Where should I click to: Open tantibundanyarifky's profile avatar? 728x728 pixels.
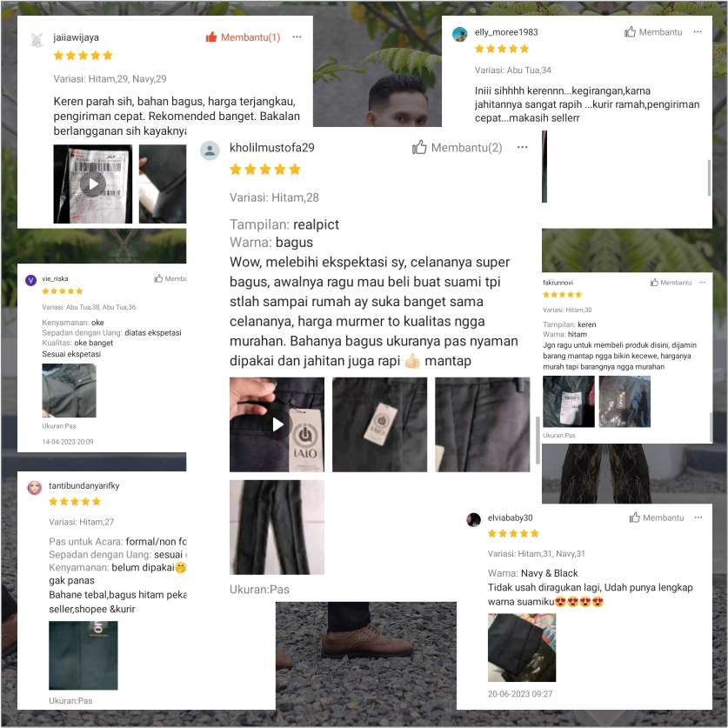35,487
